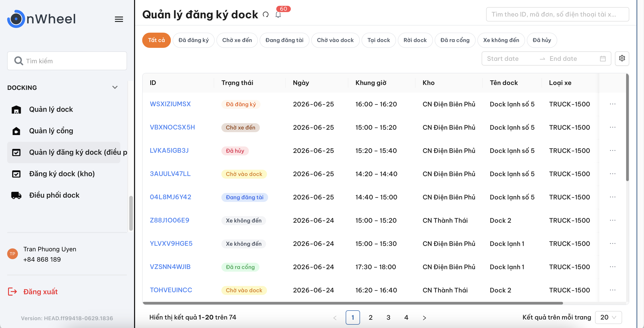Image resolution: width=644 pixels, height=328 pixels.
Task: Click the horizontal table scrollbar
Action: click(353, 303)
